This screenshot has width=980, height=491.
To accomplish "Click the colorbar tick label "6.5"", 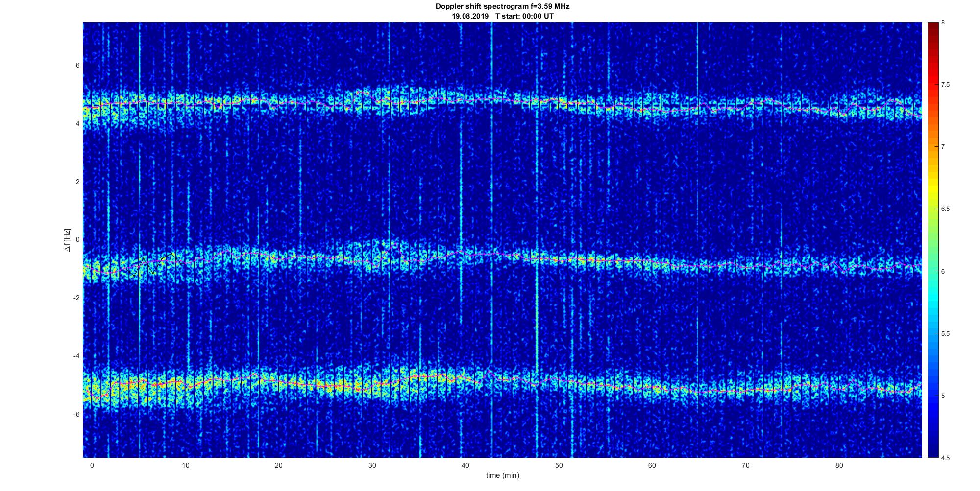I will pos(945,209).
